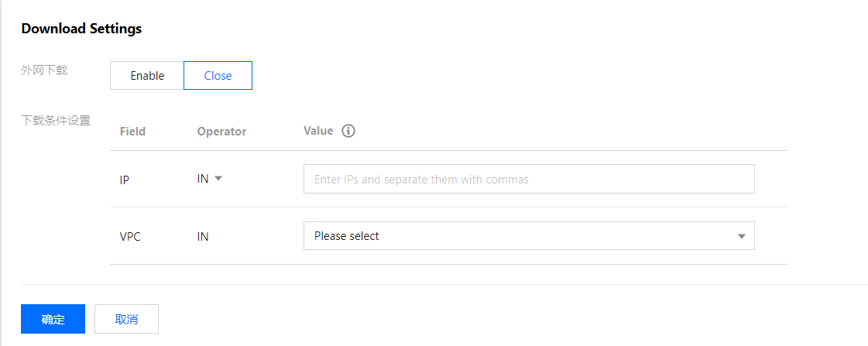Screen dimensions: 868x346
Task: Click the 下载条件设置 label
Action: [56, 120]
